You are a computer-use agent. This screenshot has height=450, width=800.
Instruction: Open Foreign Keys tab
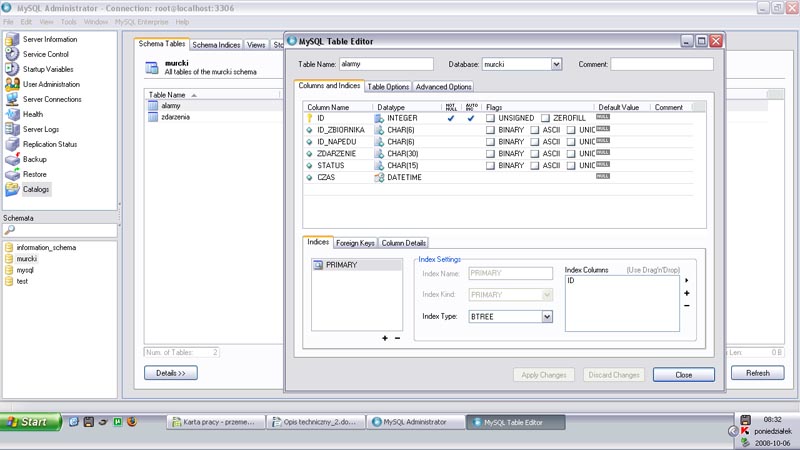tap(355, 243)
